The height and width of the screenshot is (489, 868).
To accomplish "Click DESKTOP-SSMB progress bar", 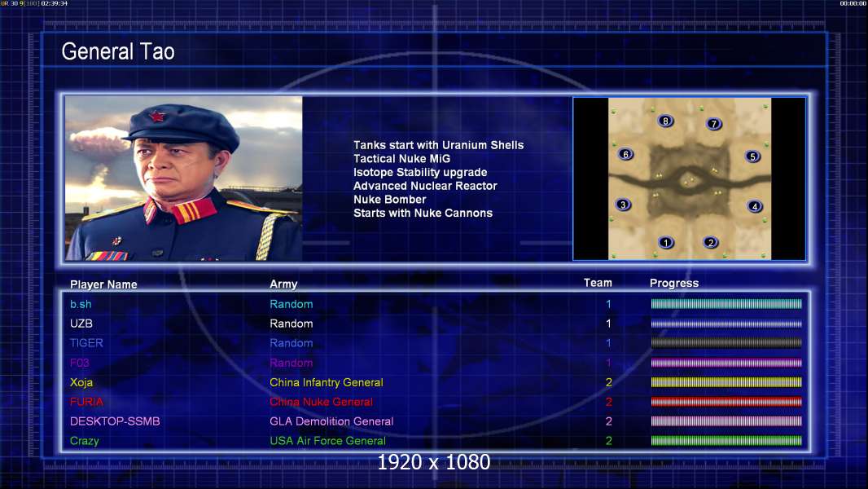I will (726, 421).
